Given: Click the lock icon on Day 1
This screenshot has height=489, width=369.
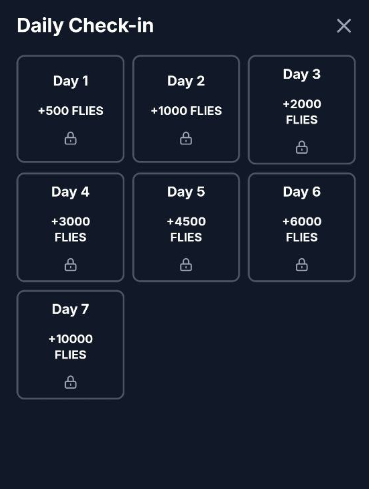Looking at the screenshot, I should (70, 138).
